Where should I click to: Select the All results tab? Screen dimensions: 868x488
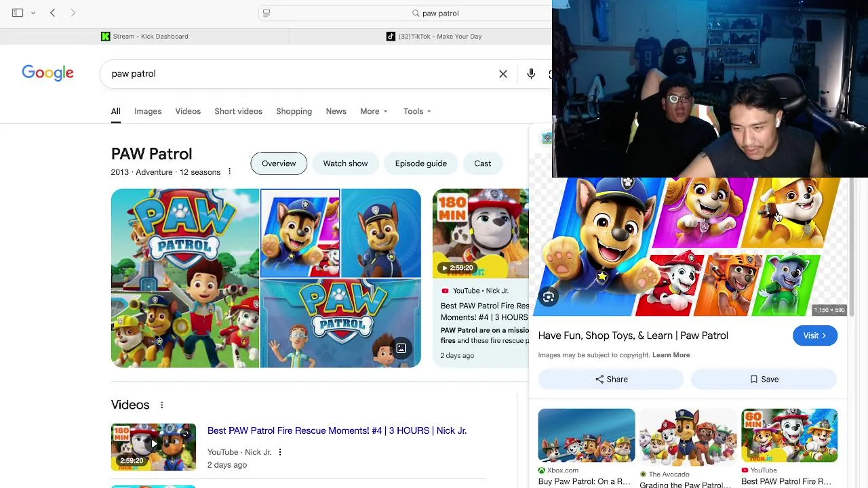[116, 111]
